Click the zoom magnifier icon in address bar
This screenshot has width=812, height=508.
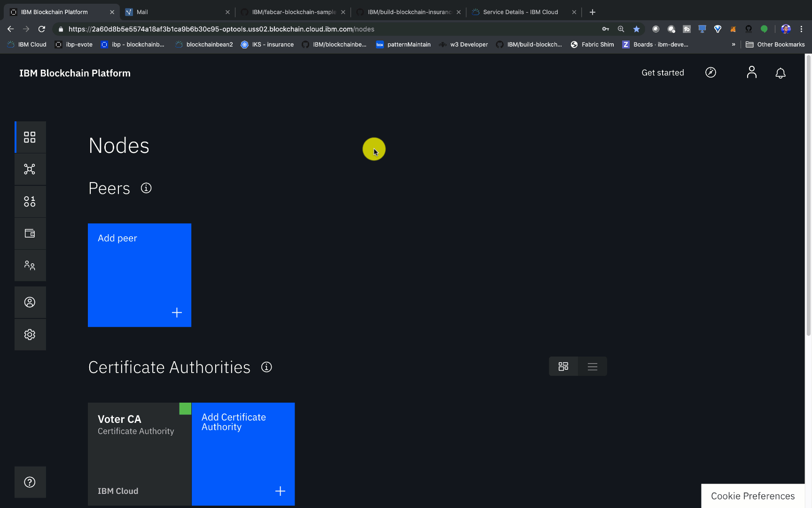[x=621, y=29]
